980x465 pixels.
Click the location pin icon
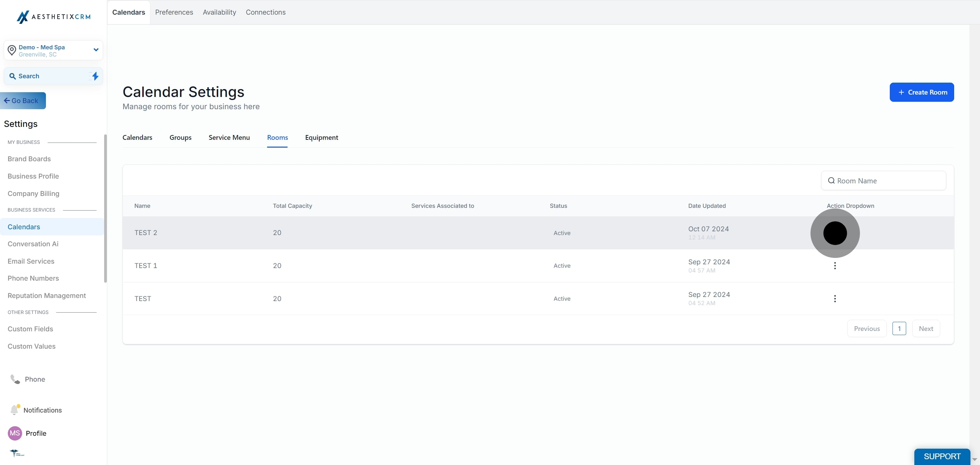(12, 50)
